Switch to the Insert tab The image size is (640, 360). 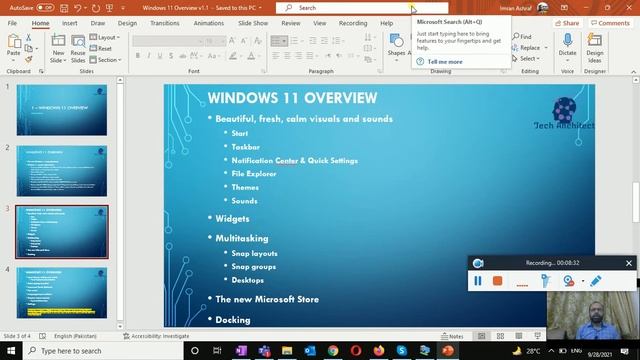click(69, 23)
